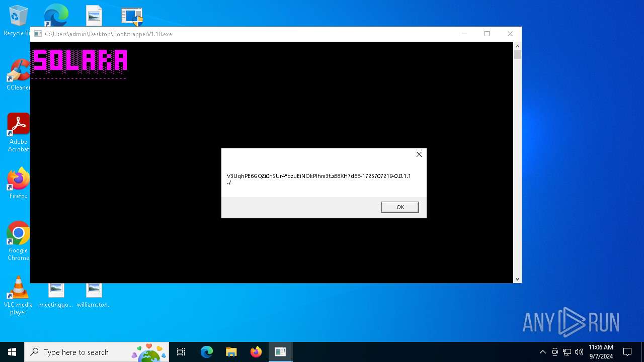Screen dimensions: 644x362
Task: Click the console window's scroll-down arrow
Action: [x=517, y=279]
